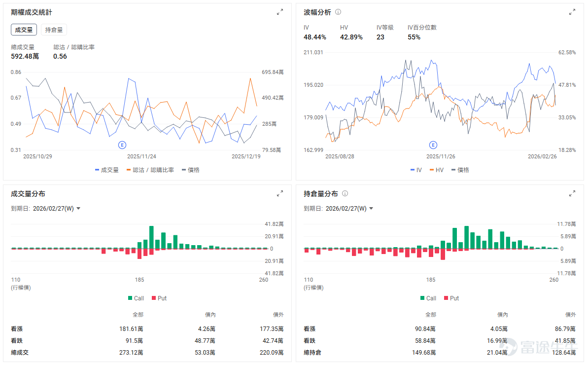Screen dimensions: 588x365
Task: Click the 看跌 total volume 91.5萬
Action: click(134, 341)
